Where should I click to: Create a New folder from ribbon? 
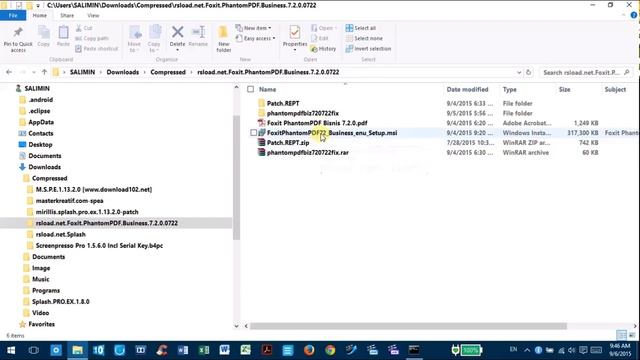223,39
